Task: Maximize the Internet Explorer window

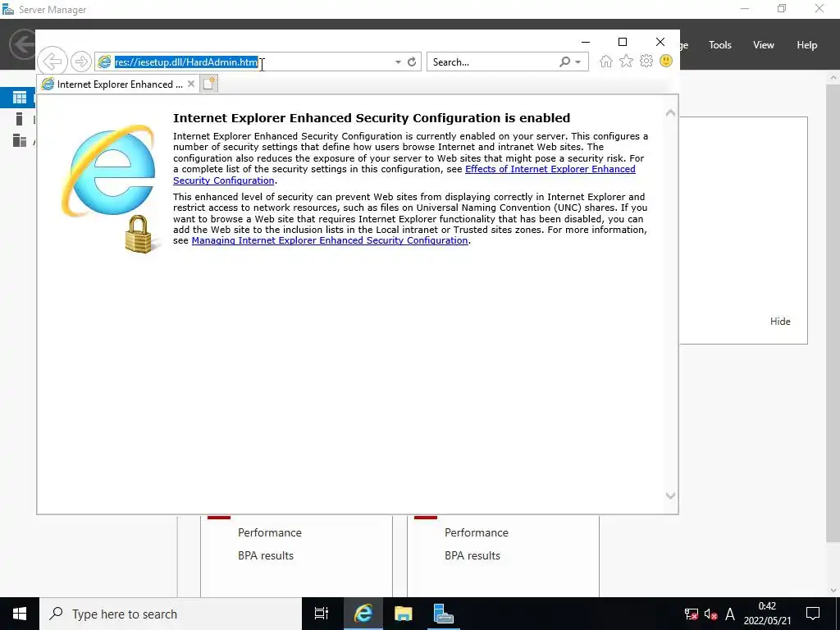Action: (623, 42)
